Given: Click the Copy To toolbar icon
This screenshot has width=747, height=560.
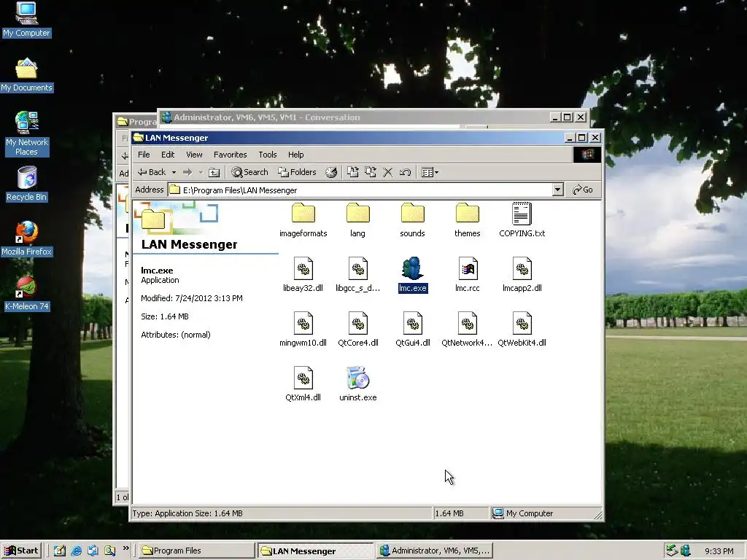Looking at the screenshot, I should pyautogui.click(x=370, y=172).
